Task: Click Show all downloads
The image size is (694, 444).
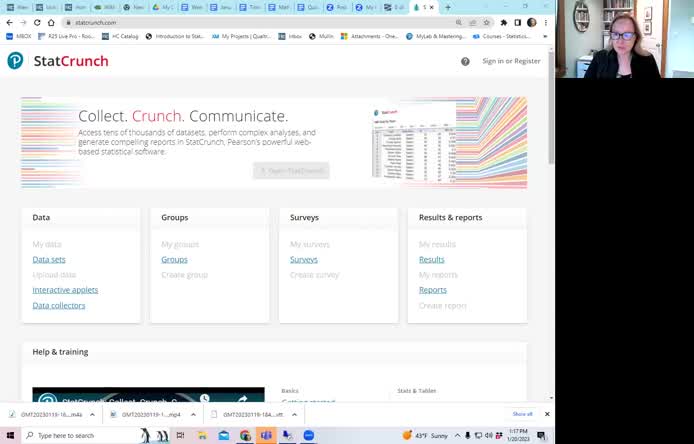Action: click(x=522, y=414)
